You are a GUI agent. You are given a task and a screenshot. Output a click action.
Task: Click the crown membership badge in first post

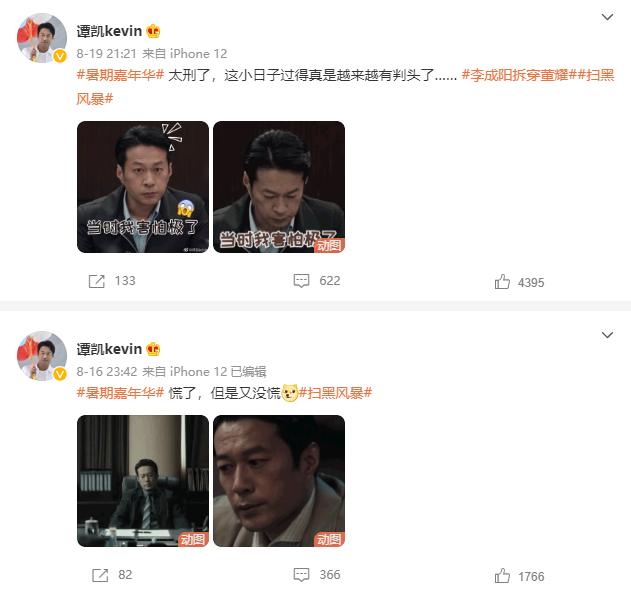click(153, 31)
